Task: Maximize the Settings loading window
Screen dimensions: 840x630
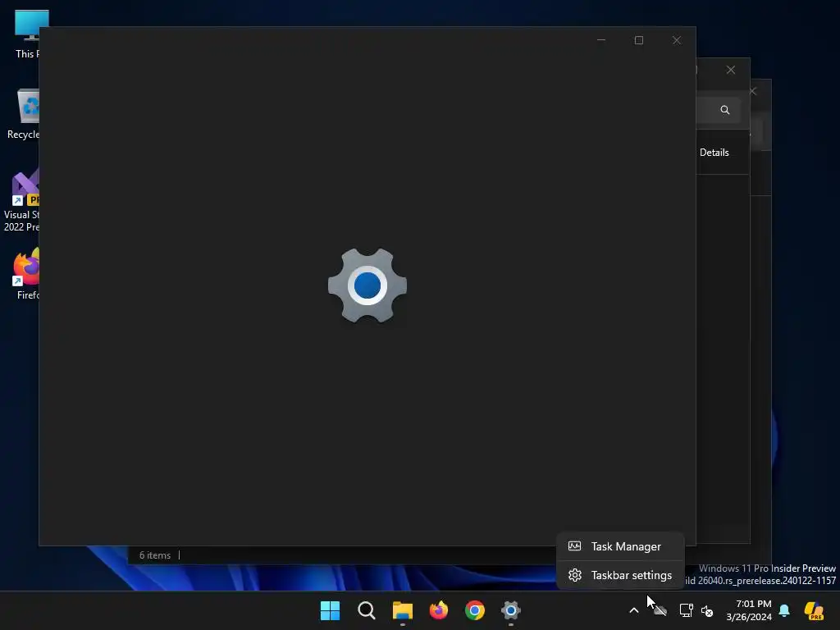Action: (x=638, y=41)
